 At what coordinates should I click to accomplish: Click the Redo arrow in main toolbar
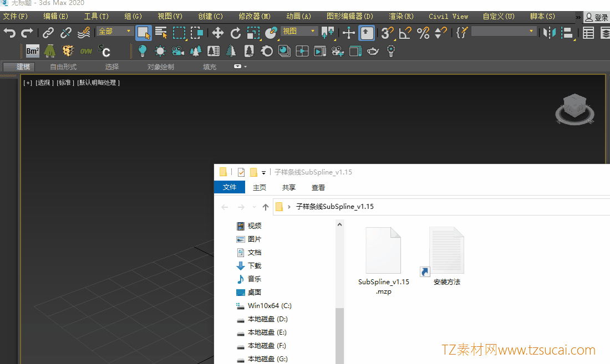pos(27,33)
